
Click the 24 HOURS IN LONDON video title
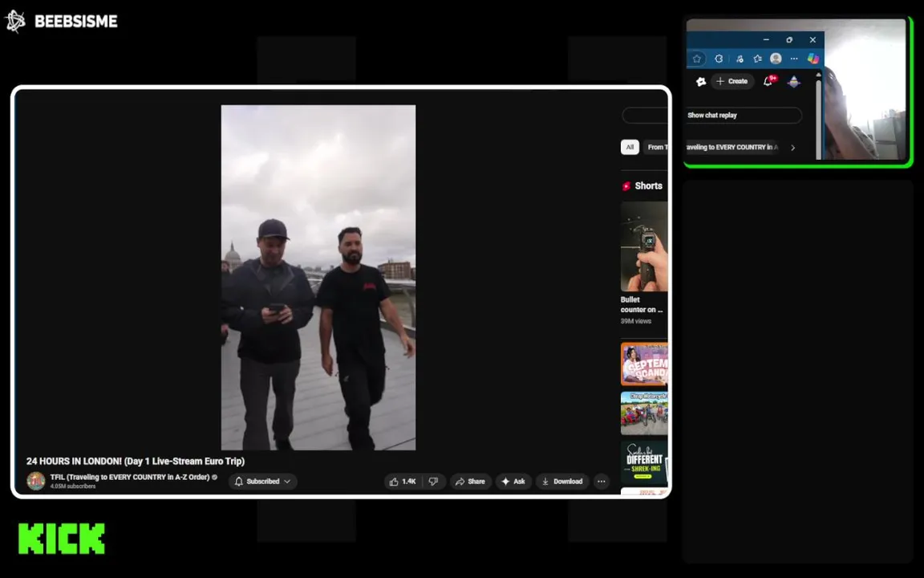tap(135, 462)
